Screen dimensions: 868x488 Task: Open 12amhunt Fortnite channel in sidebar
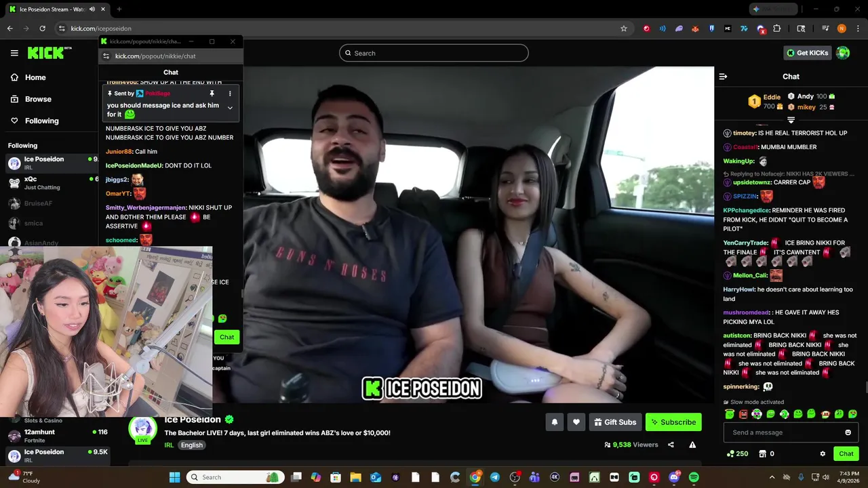pyautogui.click(x=58, y=436)
